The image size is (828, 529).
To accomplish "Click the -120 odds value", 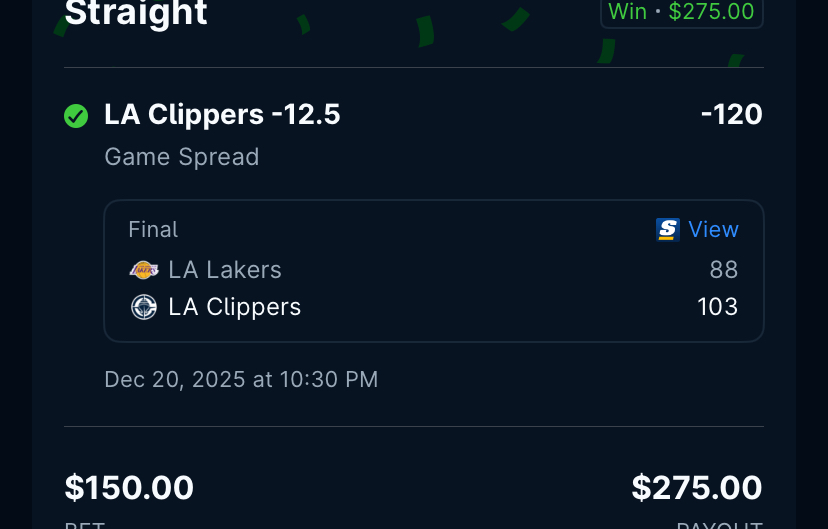I will point(731,115).
